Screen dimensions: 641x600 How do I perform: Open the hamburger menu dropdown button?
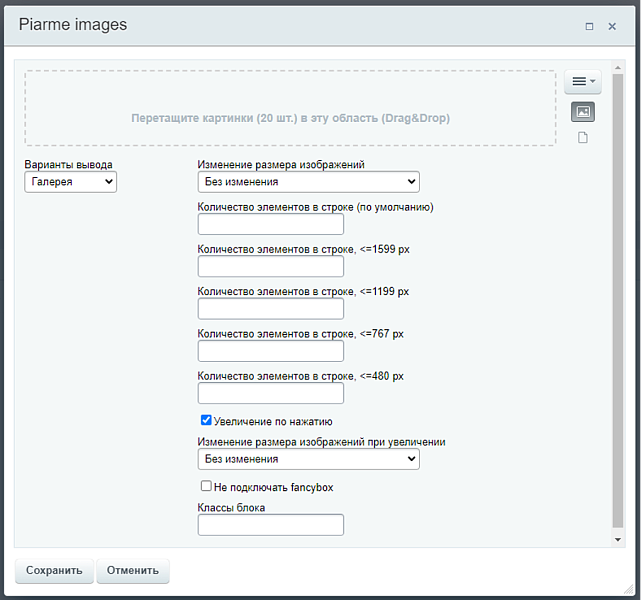(583, 82)
